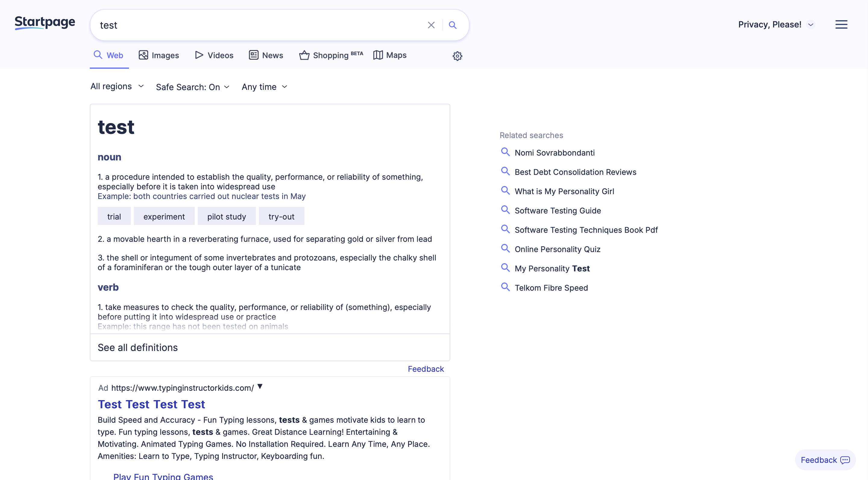Click the magnifier search submit icon

coord(452,25)
